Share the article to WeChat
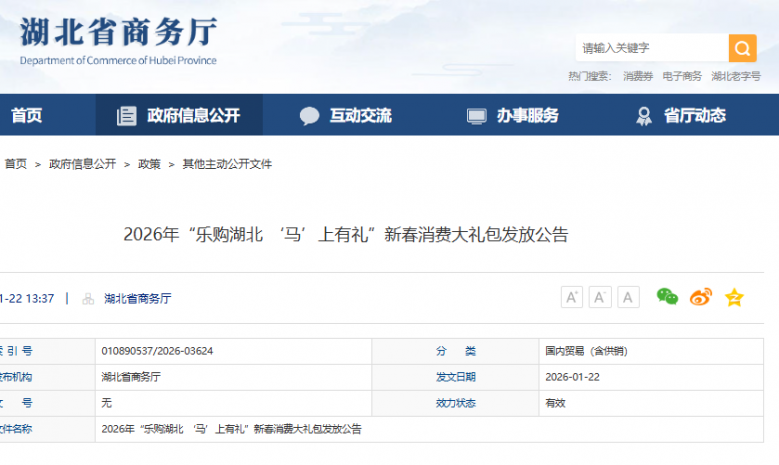 coord(667,297)
